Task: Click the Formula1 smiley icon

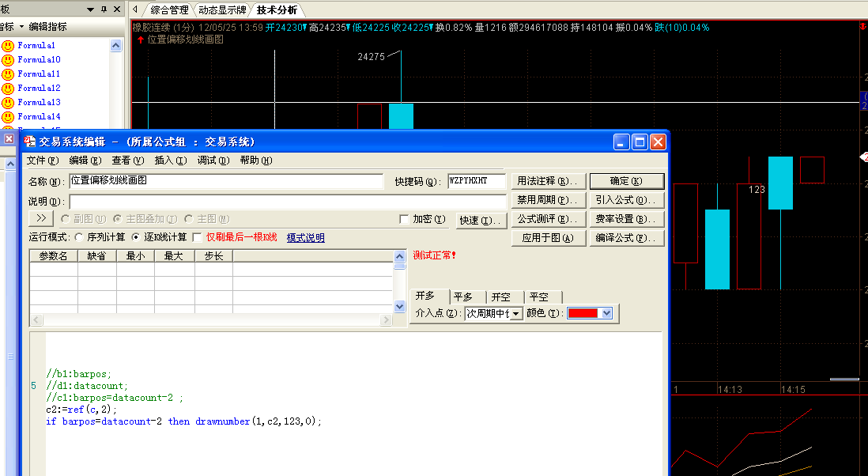Action: coord(8,46)
